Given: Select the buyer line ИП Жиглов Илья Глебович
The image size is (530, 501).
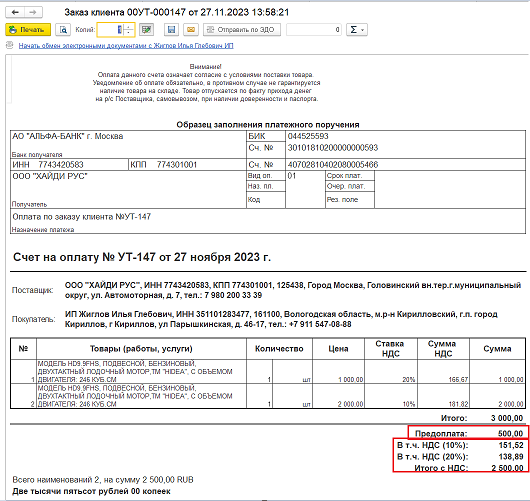Looking at the screenshot, I should (x=281, y=319).
